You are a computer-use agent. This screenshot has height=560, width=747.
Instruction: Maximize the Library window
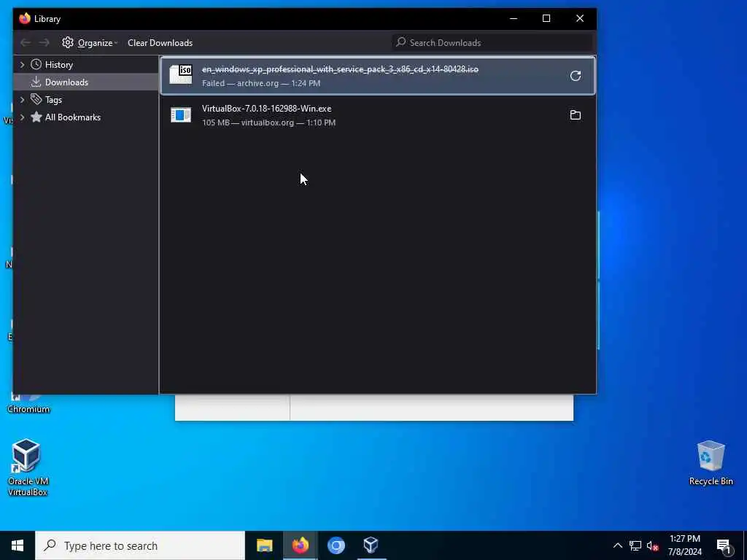point(546,18)
